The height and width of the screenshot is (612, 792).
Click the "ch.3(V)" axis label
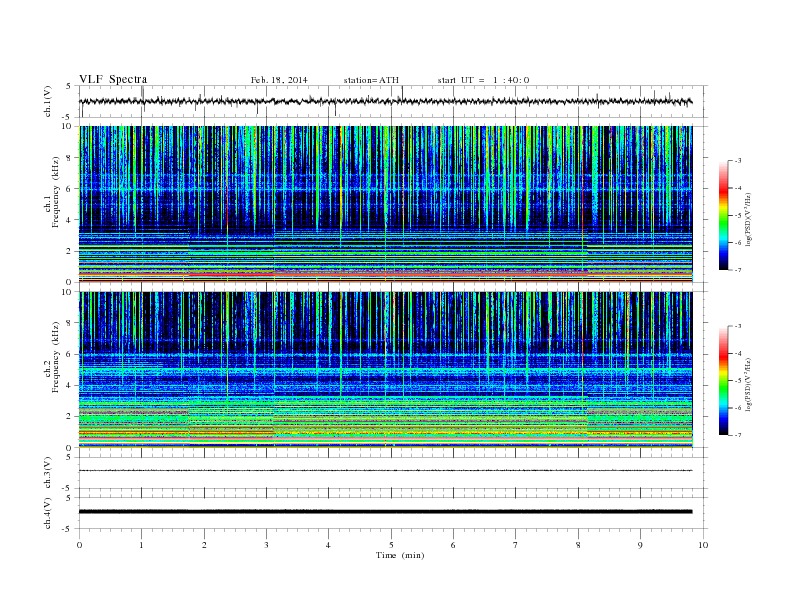[48, 473]
